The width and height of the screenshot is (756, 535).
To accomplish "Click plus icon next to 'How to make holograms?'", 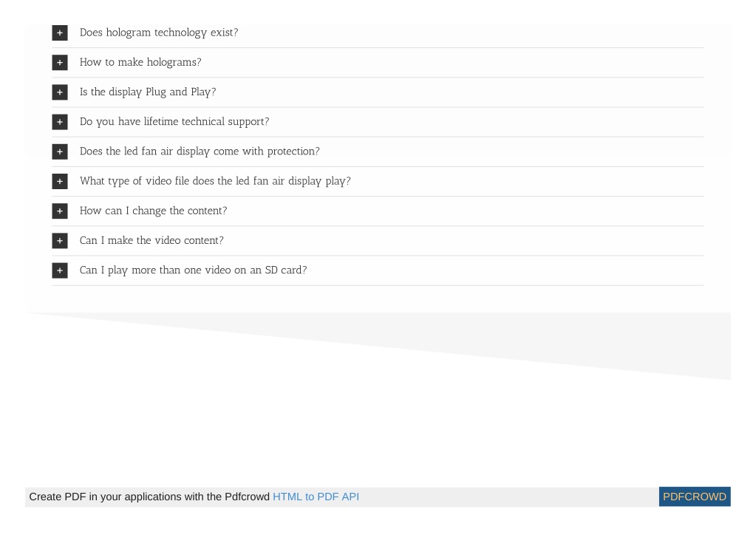I will pos(60,63).
